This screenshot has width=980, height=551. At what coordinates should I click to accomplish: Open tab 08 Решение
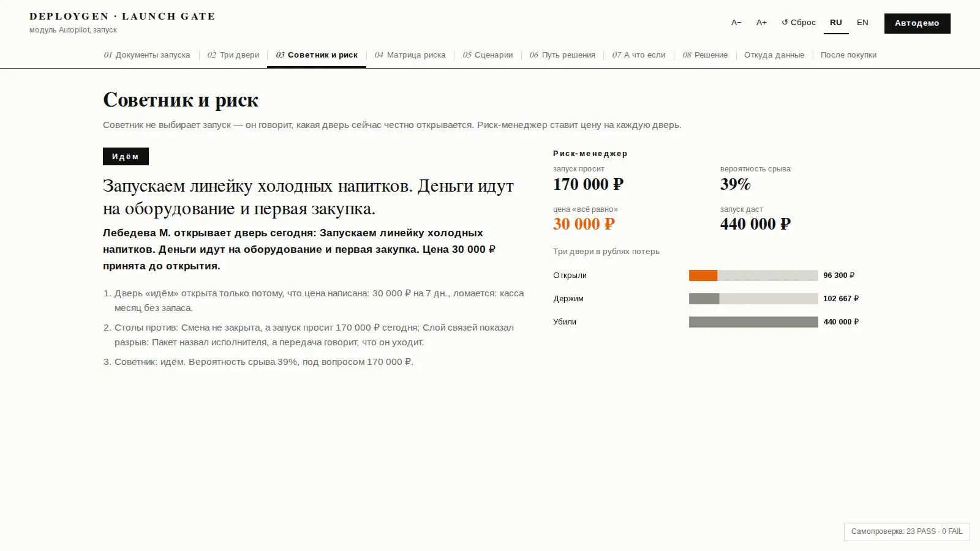[x=705, y=55]
